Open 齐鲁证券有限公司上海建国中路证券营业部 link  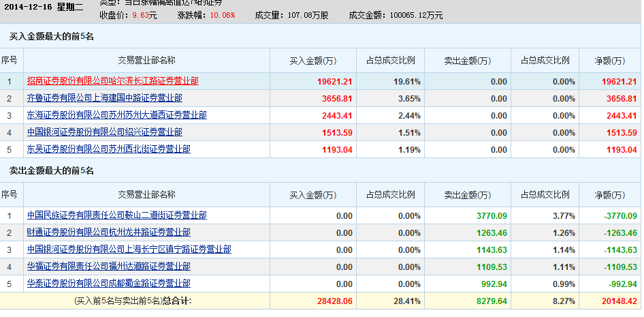pos(105,98)
